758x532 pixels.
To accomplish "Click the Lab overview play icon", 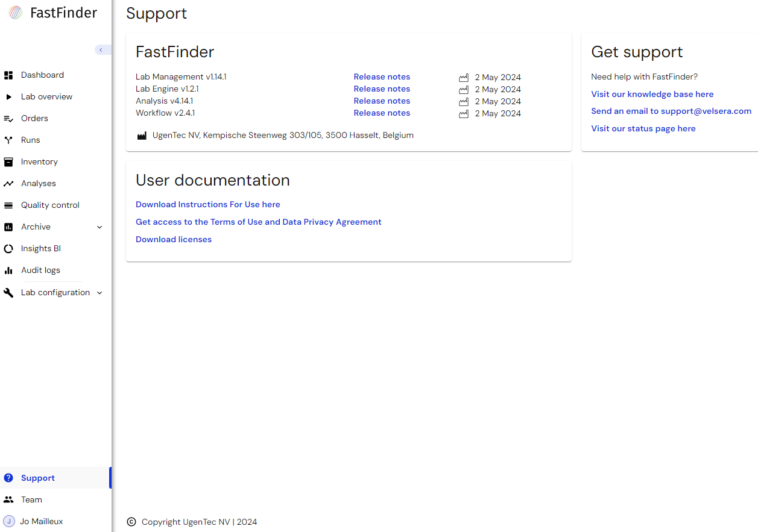I will (8, 97).
